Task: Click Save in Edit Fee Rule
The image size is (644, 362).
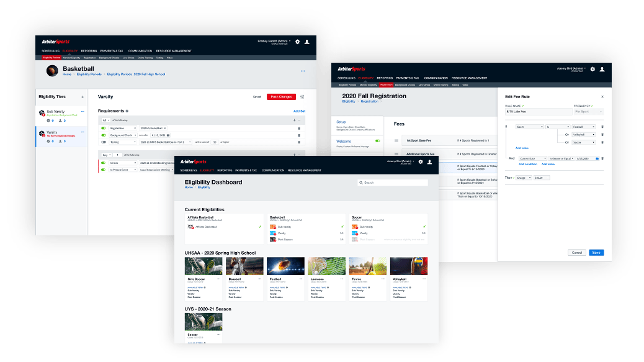Action: [x=596, y=253]
